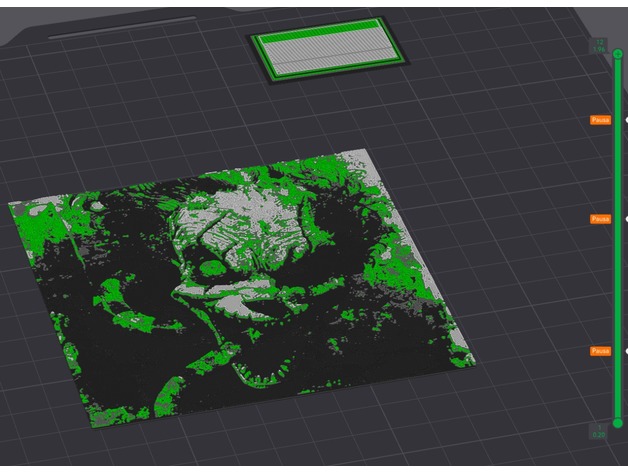Click the layer readout below the slider
Screen dimensions: 628x472
point(598,432)
